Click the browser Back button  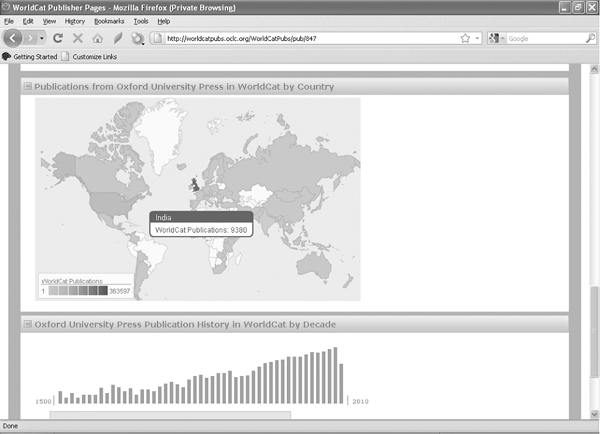click(13, 38)
